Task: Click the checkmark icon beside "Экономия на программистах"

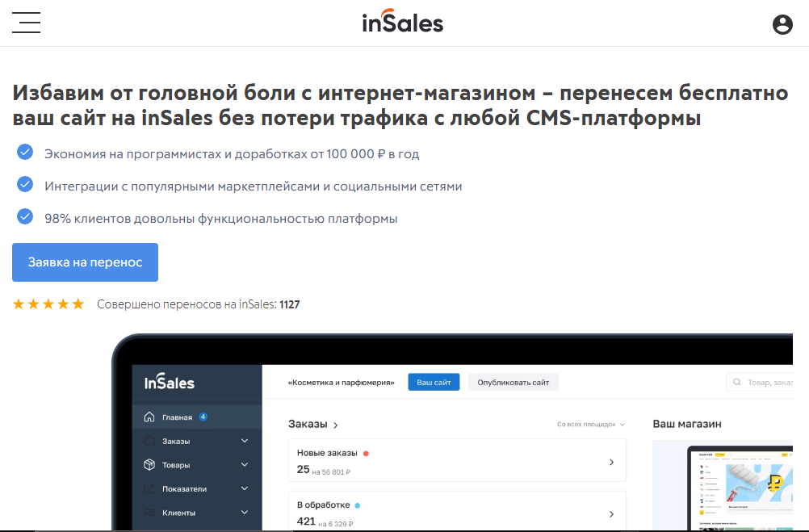Action: pyautogui.click(x=25, y=153)
